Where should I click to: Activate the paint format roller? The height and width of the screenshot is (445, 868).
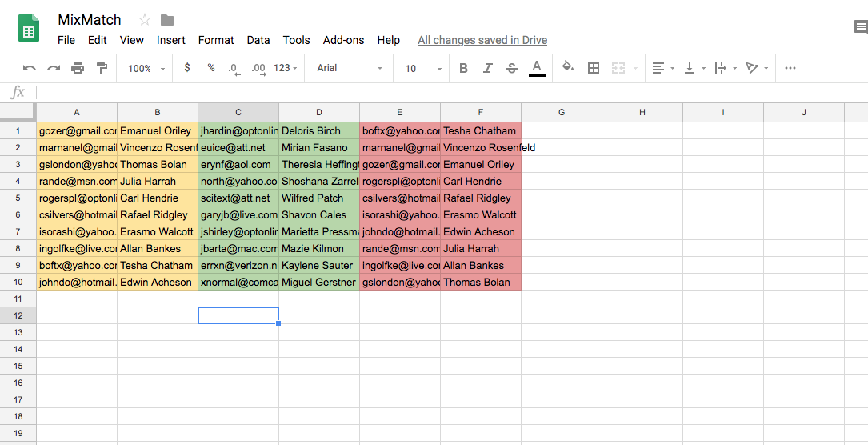point(102,69)
